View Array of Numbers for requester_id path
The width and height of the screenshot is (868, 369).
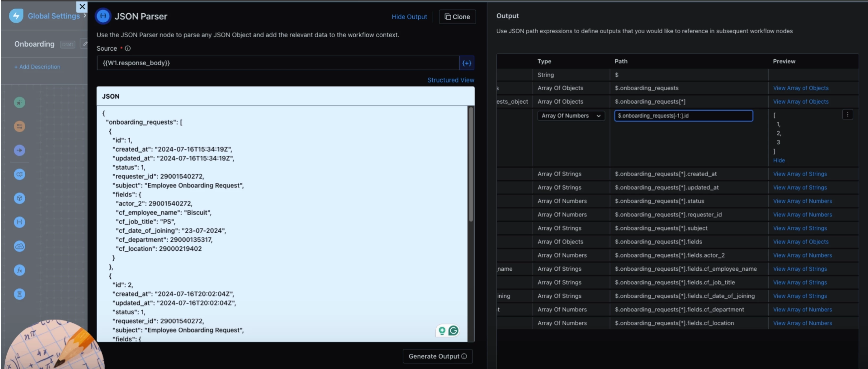pyautogui.click(x=802, y=215)
